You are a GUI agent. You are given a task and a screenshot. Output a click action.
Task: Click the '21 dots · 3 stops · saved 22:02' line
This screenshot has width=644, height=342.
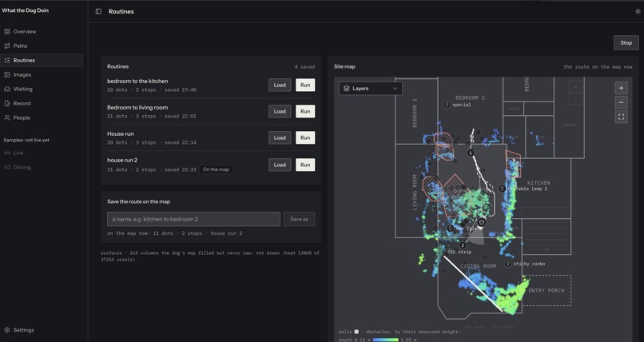coord(152,116)
